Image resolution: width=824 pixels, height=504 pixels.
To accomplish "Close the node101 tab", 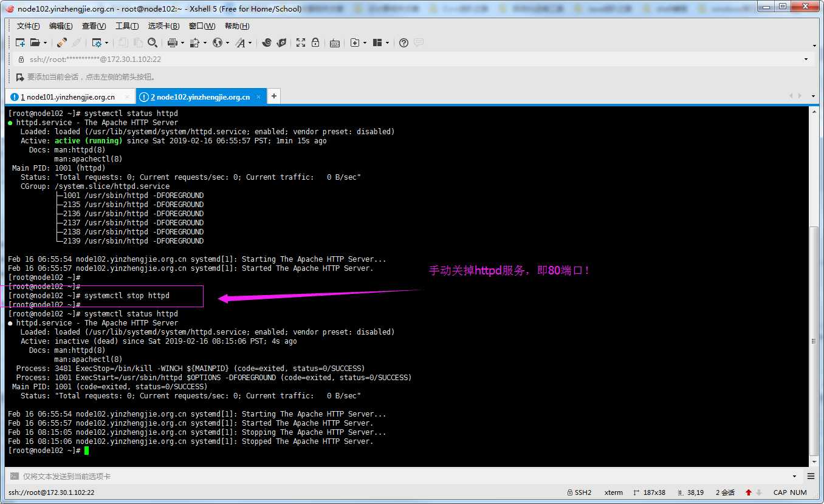I will tap(127, 97).
